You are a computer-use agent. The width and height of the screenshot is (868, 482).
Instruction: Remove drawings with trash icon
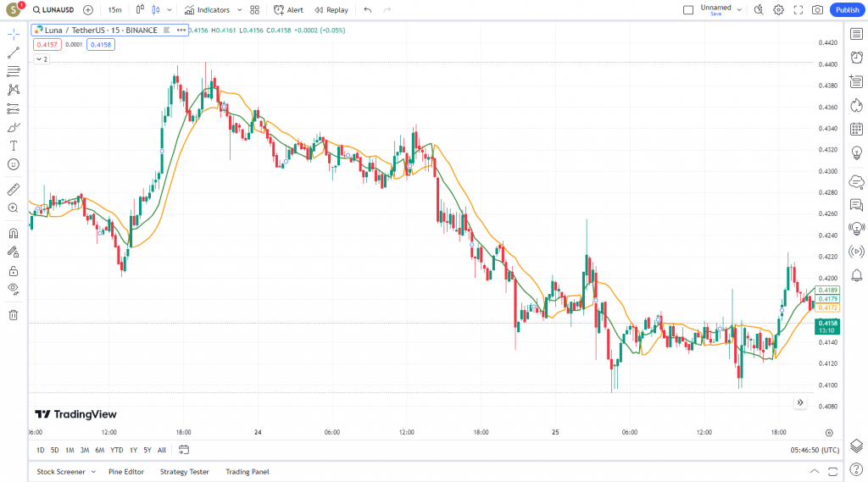pyautogui.click(x=14, y=315)
